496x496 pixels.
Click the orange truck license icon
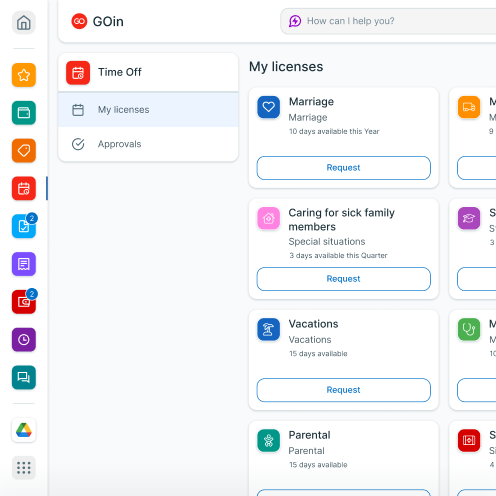[x=469, y=107]
